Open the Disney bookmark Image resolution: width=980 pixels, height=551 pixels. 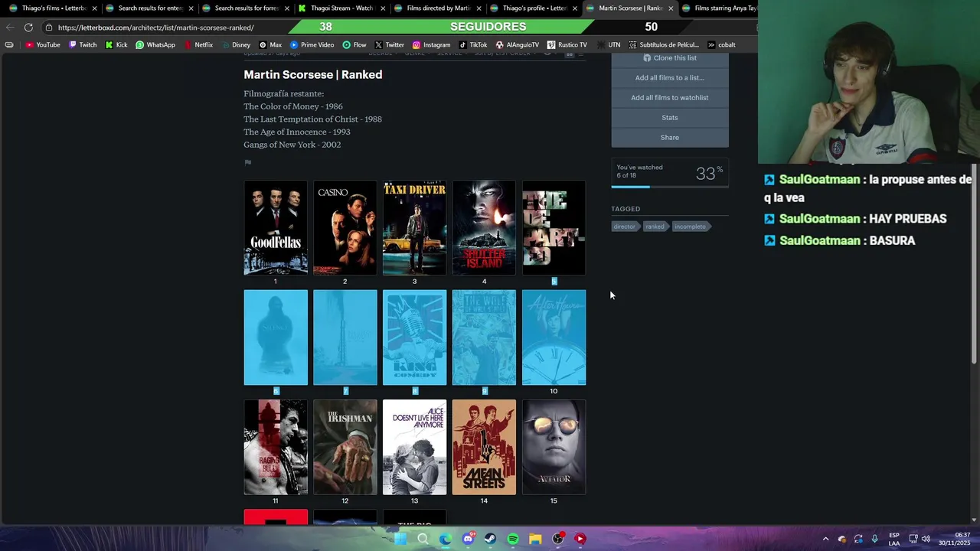tap(236, 44)
